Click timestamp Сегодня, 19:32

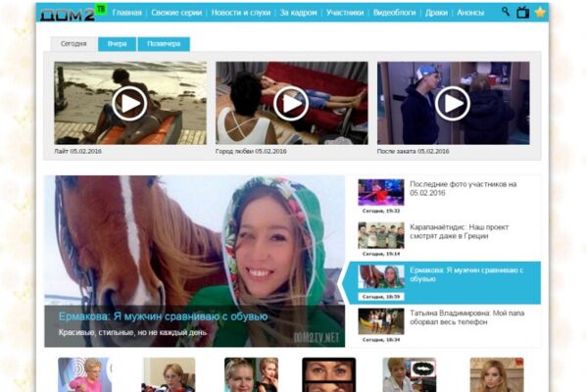[381, 211]
